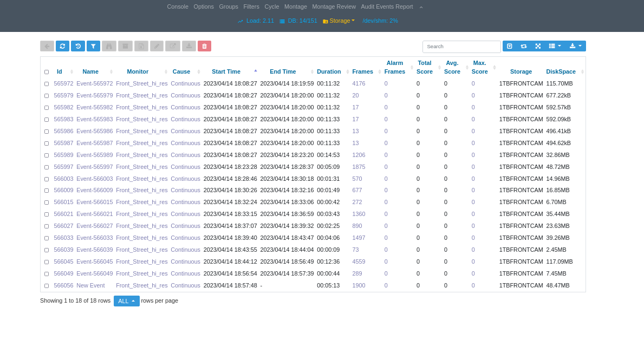Image resolution: width=644 pixels, height=340 pixels.
Task: Click sort arrows beside DiskSpace header
Action: tap(582, 72)
